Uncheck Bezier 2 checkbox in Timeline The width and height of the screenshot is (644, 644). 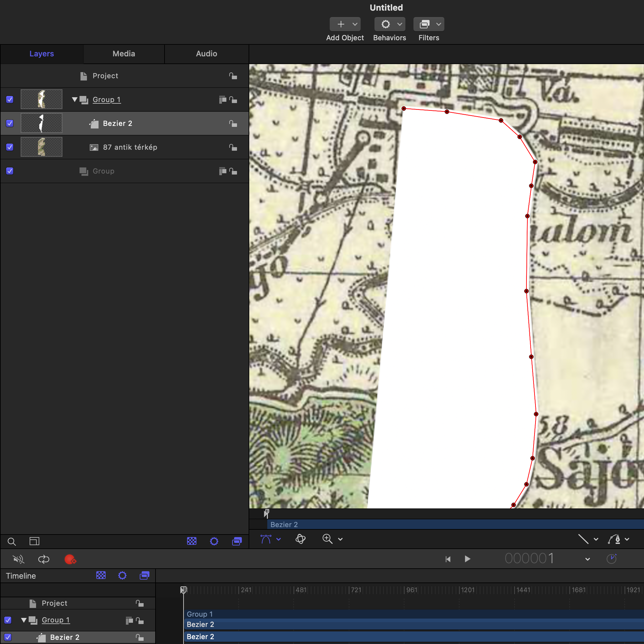pos(8,637)
